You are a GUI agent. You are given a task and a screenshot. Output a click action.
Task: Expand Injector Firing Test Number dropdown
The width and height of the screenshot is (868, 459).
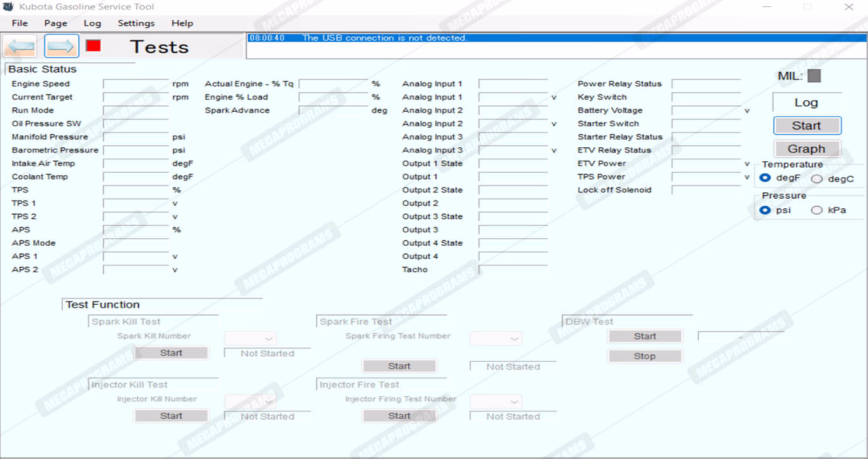(x=496, y=402)
